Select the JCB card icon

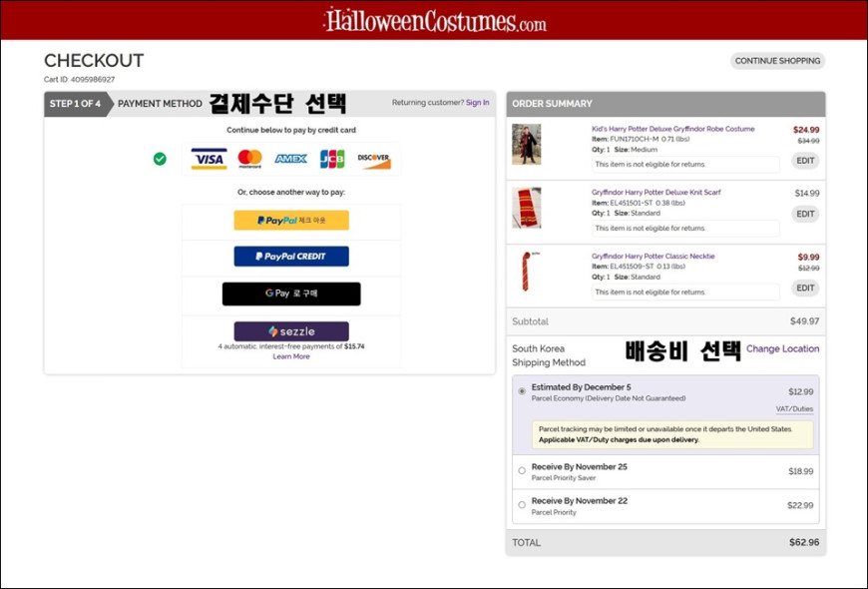[332, 159]
